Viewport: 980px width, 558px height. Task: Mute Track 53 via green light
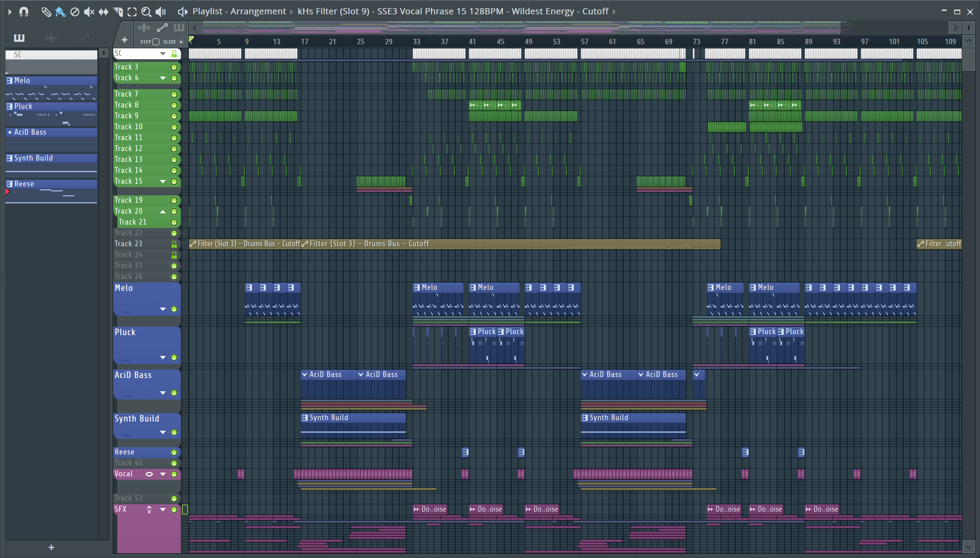[174, 498]
